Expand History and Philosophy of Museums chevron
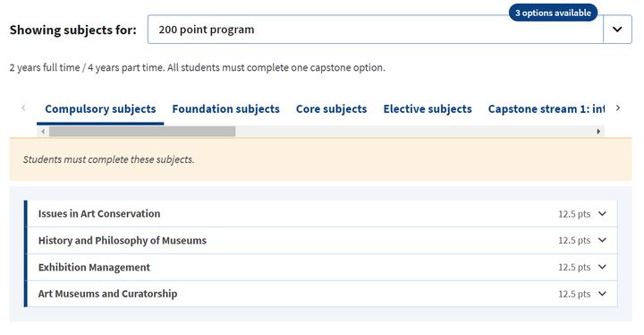 click(x=602, y=240)
